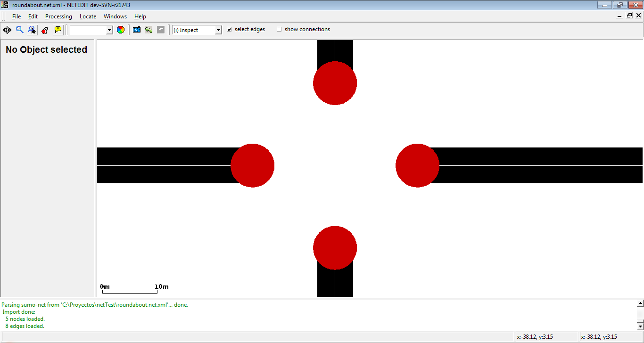
Task: Open the File menu
Action: (x=17, y=16)
